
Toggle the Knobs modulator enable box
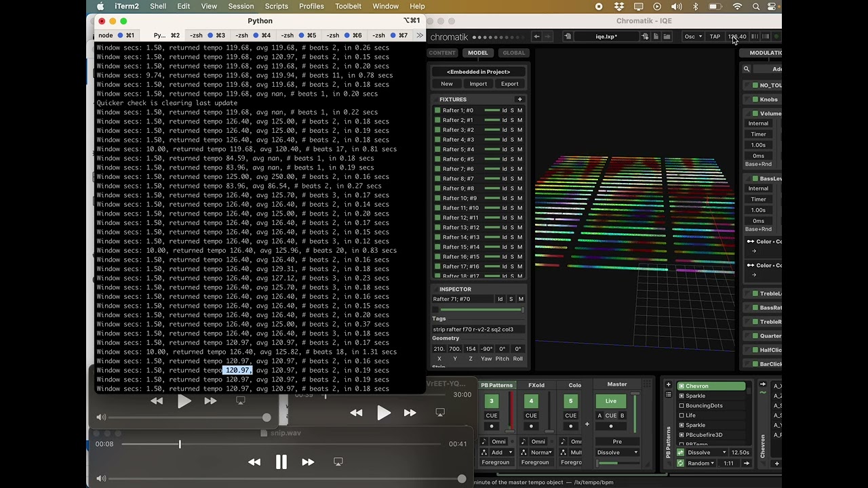[x=754, y=100]
